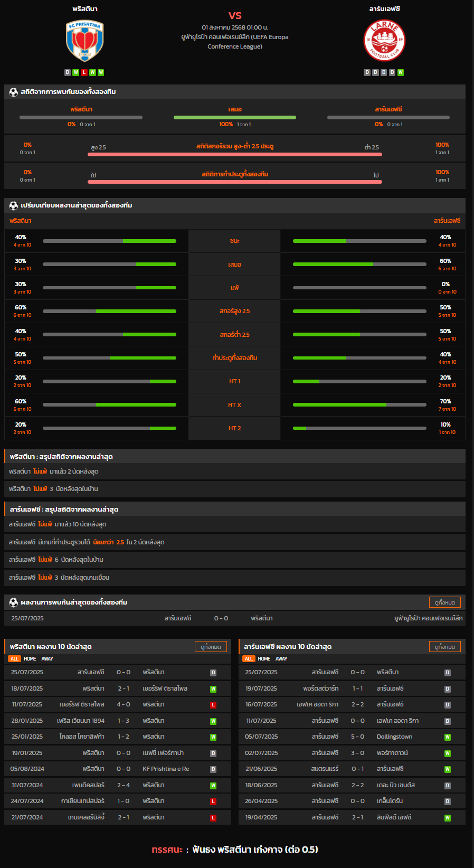Select AWAY tab in Larne last 10 matches
This screenshot has width=474, height=868.
(x=282, y=659)
